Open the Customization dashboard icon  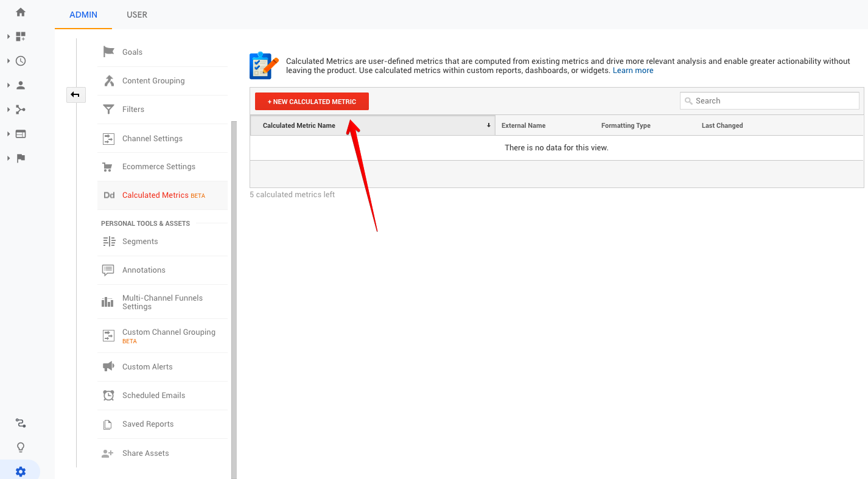click(21, 37)
